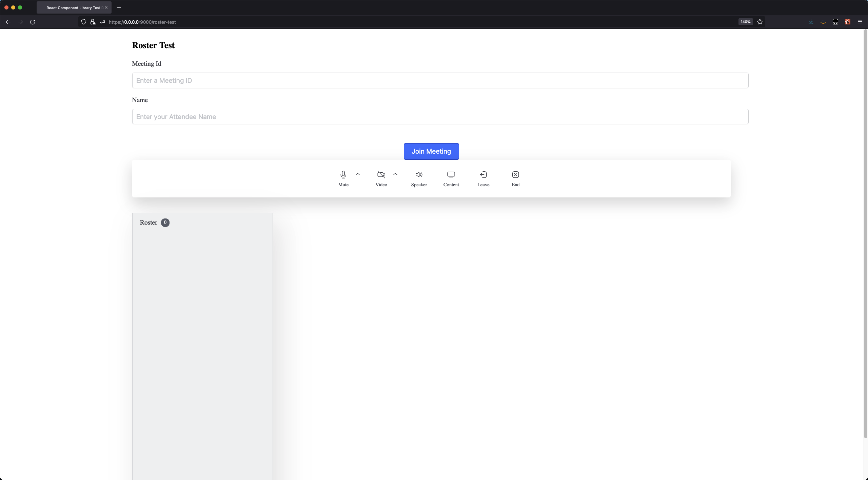The height and width of the screenshot is (480, 868).
Task: Click the End meeting icon
Action: (x=515, y=175)
